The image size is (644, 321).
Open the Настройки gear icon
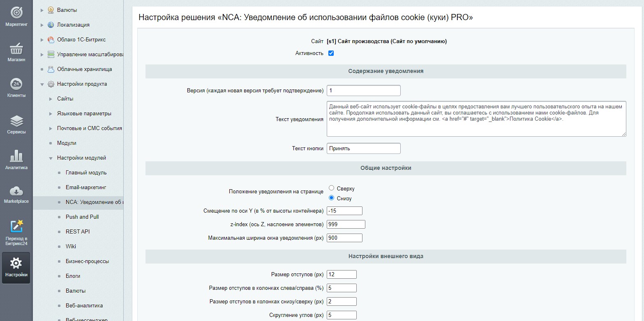pyautogui.click(x=16, y=263)
